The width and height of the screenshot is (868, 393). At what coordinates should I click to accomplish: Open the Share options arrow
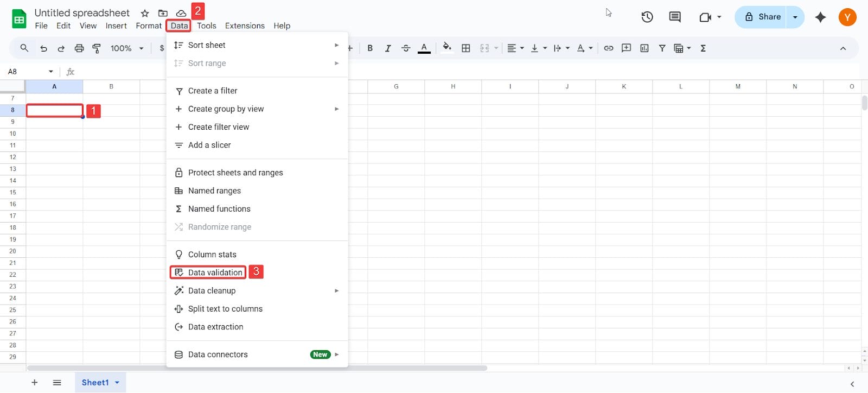click(795, 17)
